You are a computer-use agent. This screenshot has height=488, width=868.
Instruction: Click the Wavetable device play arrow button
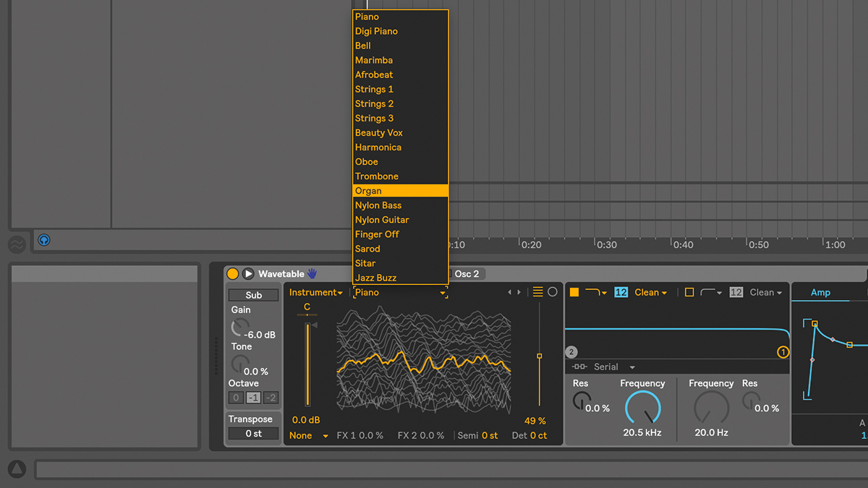click(248, 274)
